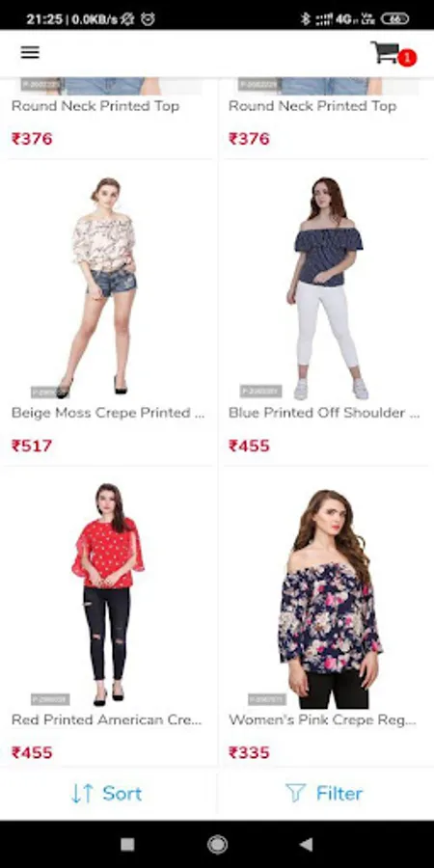This screenshot has width=434, height=868.
Task: Tap the ₹335 price label
Action: click(x=249, y=753)
